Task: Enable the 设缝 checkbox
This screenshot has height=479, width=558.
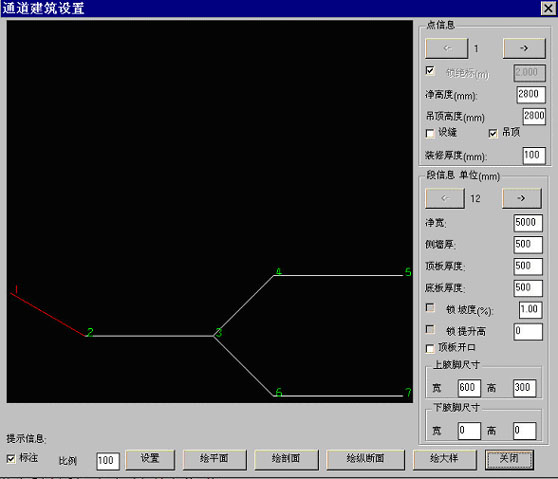Action: pyautogui.click(x=430, y=133)
